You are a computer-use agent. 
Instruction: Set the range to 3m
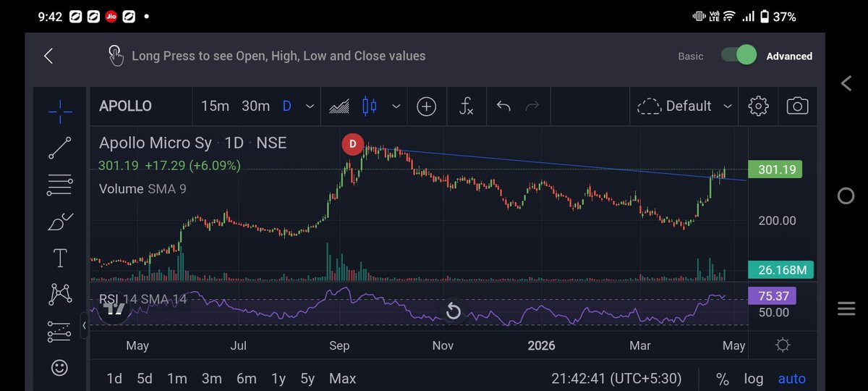(x=211, y=379)
